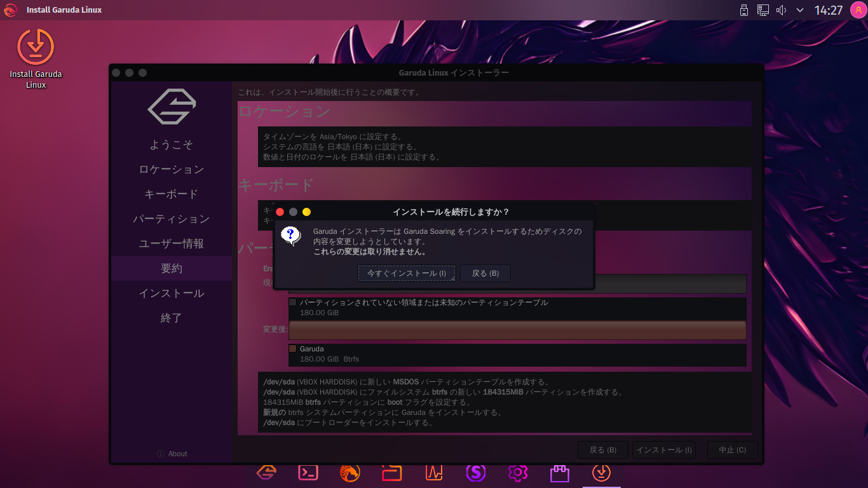
Task: Select キーボード step in installer sidebar
Action: tap(172, 194)
